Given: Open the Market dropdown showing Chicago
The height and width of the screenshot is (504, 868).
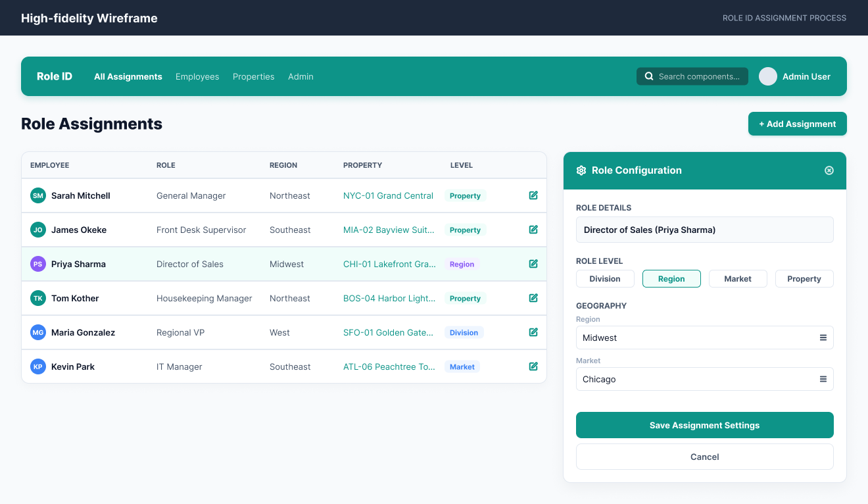Looking at the screenshot, I should (x=705, y=379).
